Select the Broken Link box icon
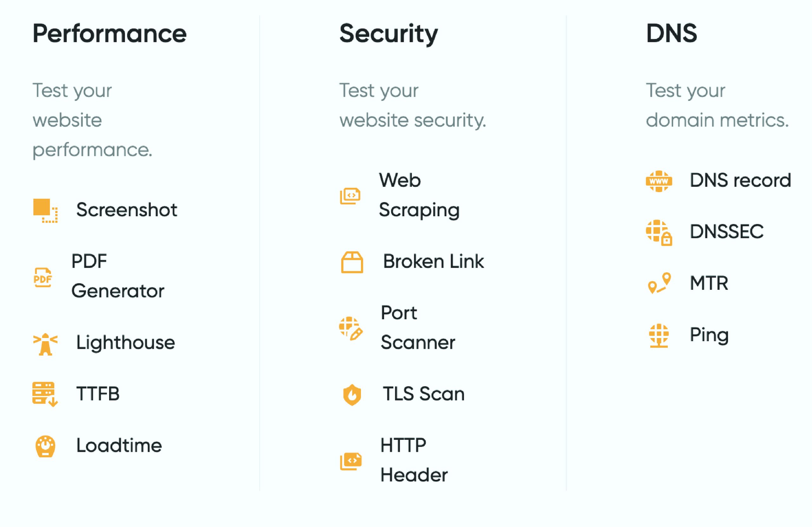Viewport: 812px width, 527px height. (x=351, y=262)
